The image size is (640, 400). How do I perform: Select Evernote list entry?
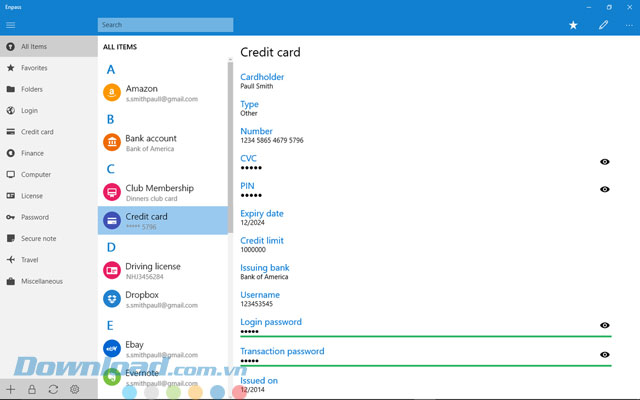(162, 377)
